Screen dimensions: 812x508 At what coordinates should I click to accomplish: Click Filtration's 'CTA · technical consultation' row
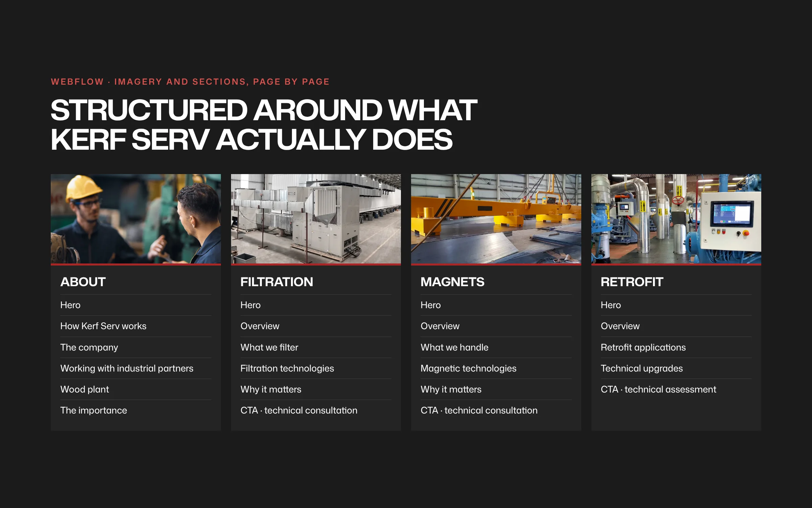pos(316,410)
